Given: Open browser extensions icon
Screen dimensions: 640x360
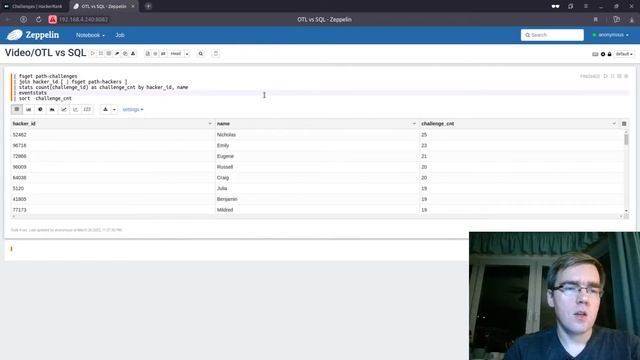Looking at the screenshot, I should click(x=617, y=19).
